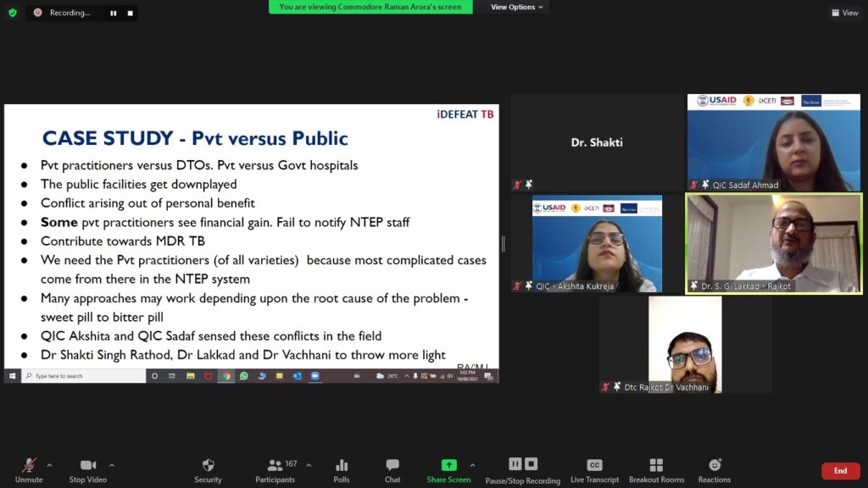
Task: Open the Reactions picker
Action: [715, 470]
